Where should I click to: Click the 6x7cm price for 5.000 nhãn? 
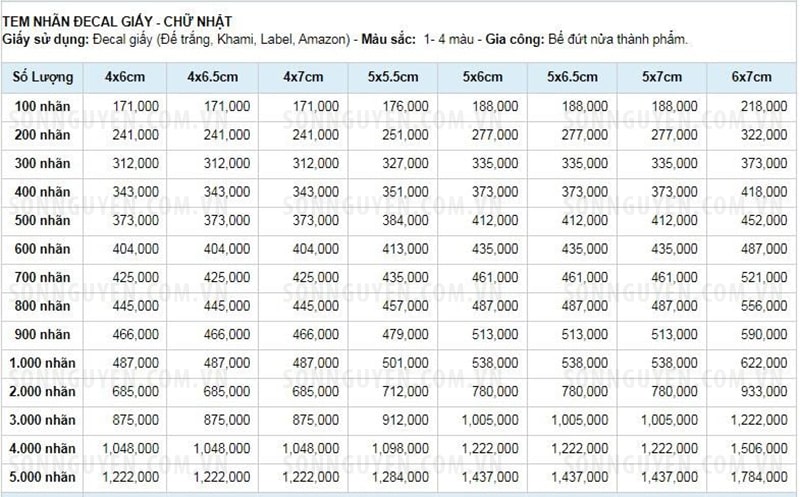pos(759,477)
